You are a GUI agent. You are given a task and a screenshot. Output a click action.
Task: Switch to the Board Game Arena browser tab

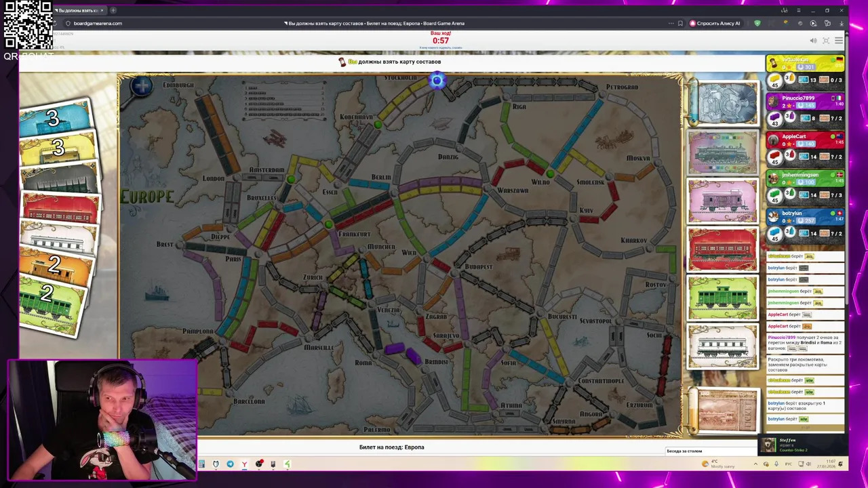(x=77, y=10)
